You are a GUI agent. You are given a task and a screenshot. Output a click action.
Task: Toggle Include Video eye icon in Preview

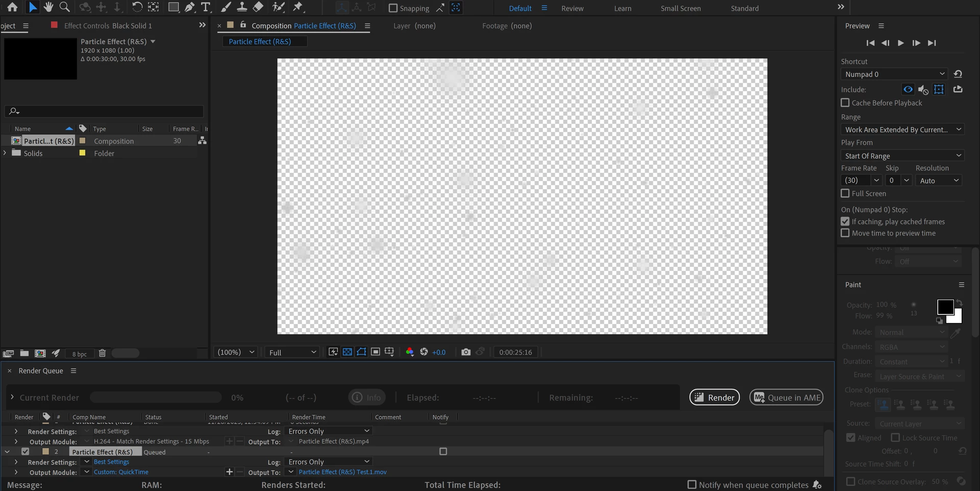(908, 89)
